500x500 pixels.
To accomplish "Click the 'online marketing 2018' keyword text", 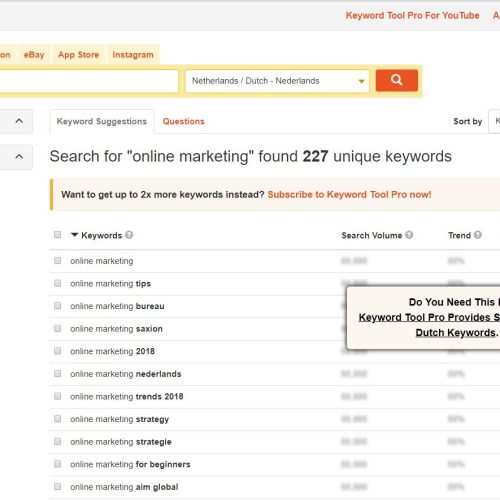I will point(112,351).
